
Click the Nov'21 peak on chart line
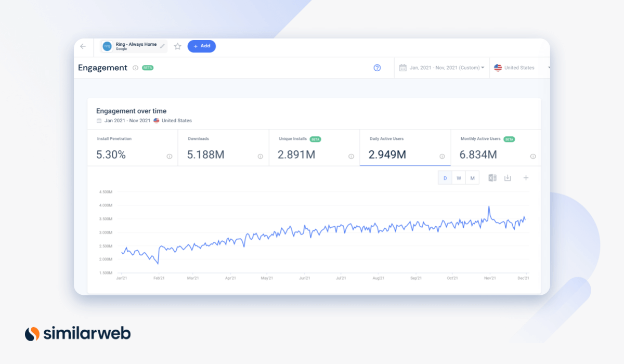489,207
